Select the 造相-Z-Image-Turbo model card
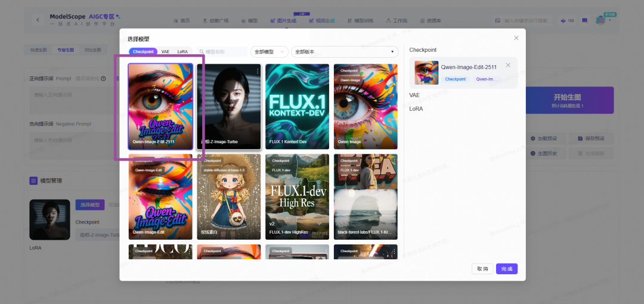The height and width of the screenshot is (304, 644). [229, 106]
